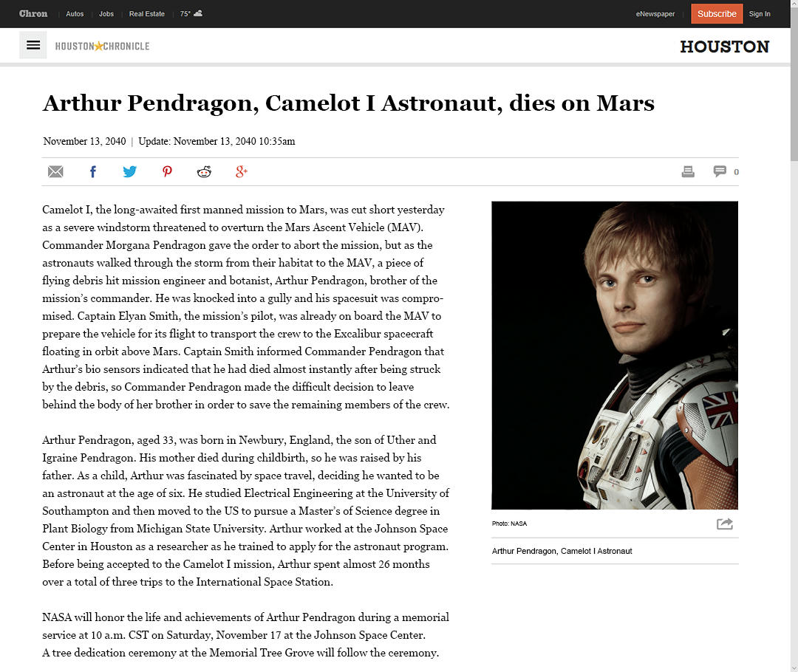798x672 pixels.
Task: Share article via email envelope icon
Action: click(x=55, y=172)
